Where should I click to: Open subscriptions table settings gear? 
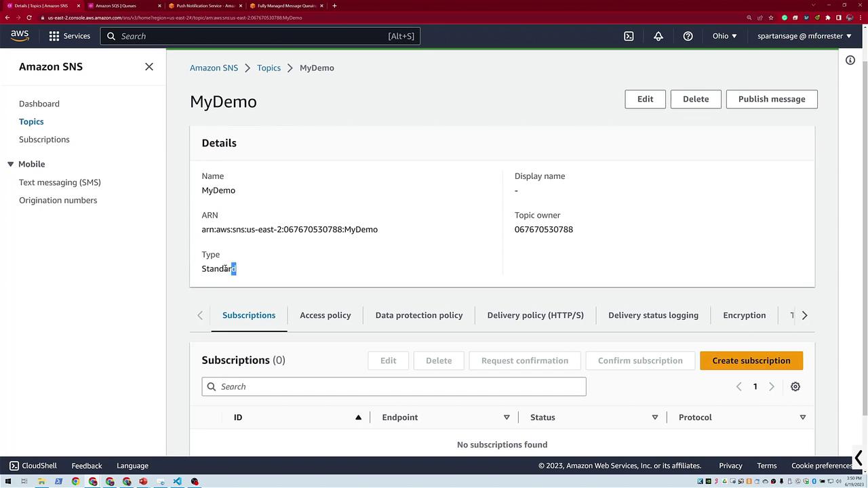pyautogui.click(x=795, y=386)
